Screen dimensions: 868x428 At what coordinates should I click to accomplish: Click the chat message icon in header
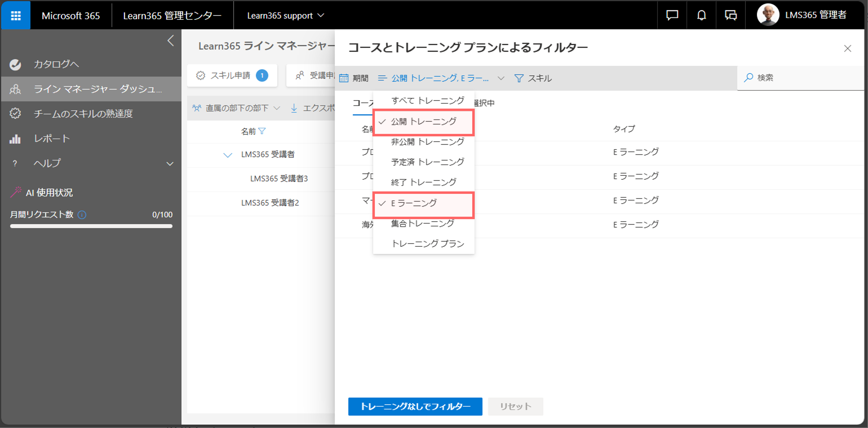click(672, 15)
